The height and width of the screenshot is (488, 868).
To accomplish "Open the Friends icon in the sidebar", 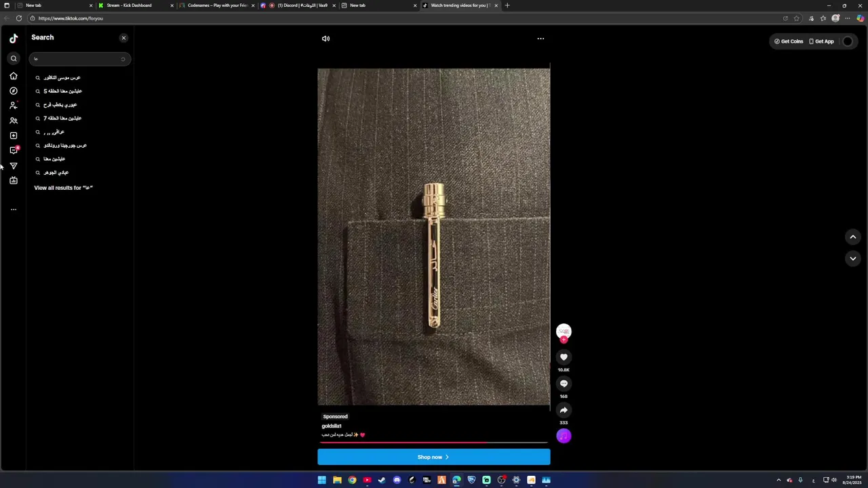I will [x=14, y=121].
